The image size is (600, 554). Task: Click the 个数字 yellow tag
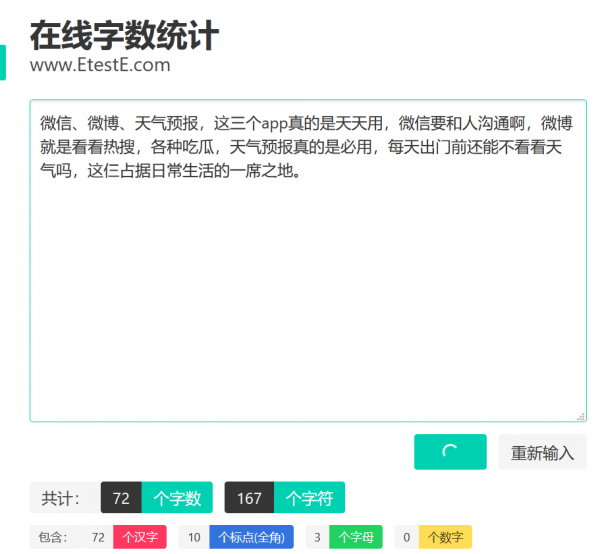click(445, 537)
